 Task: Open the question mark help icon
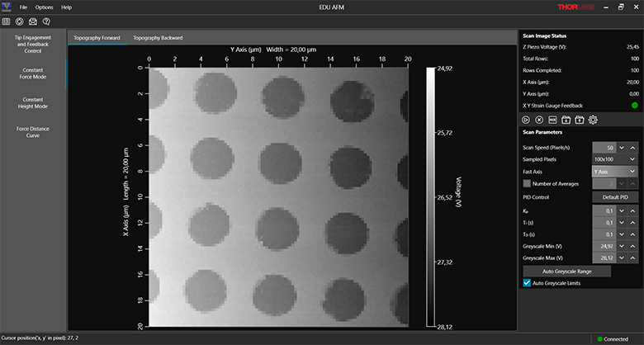coord(45,21)
